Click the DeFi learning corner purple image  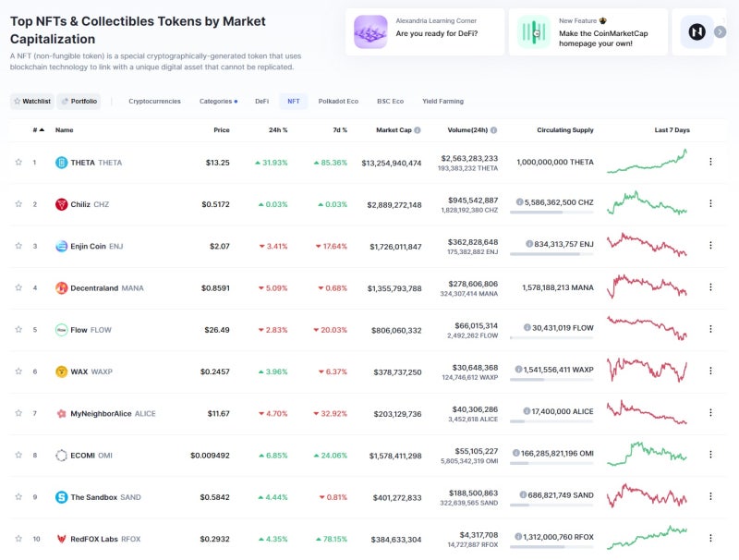371,32
